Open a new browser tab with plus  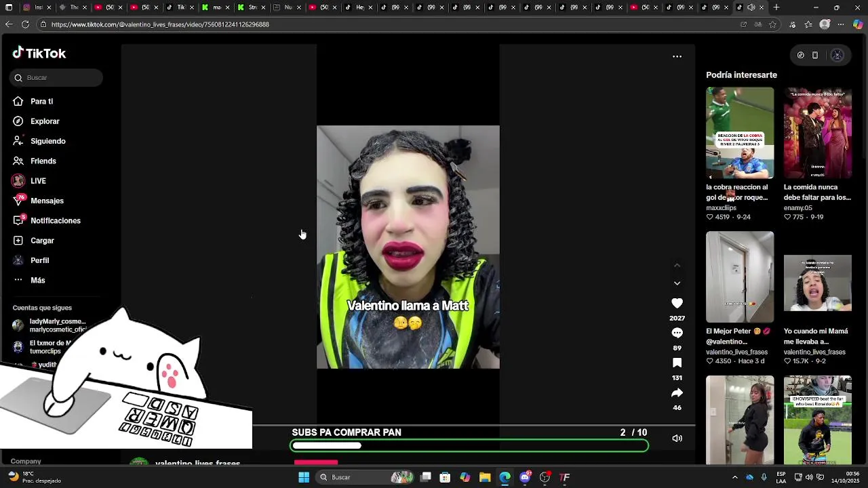[x=776, y=7]
